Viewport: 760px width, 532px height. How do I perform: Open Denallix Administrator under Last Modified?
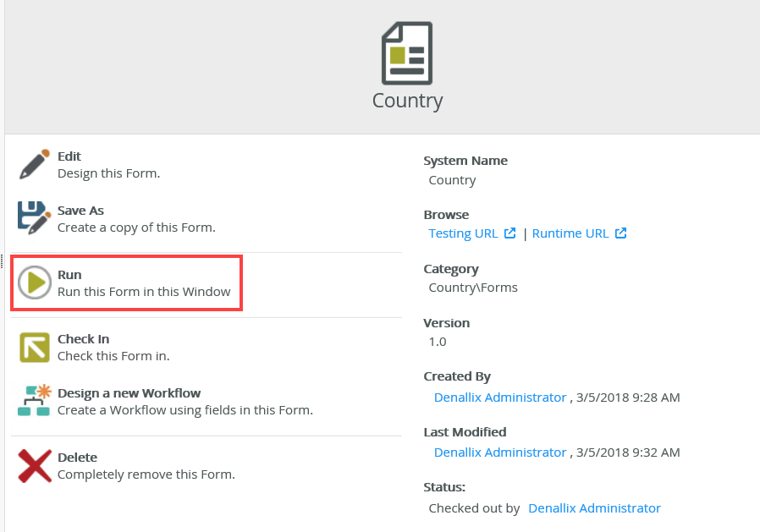coord(500,452)
